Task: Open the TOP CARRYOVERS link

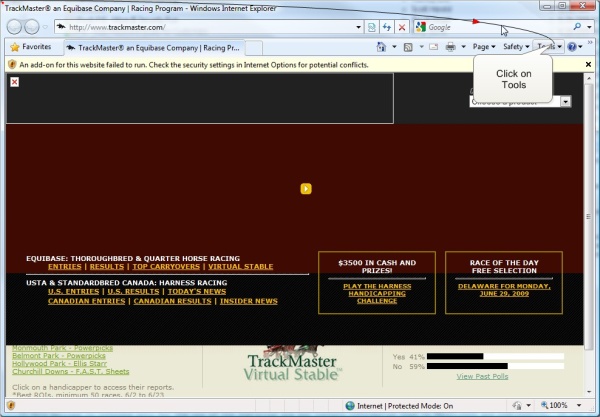Action: [166, 267]
